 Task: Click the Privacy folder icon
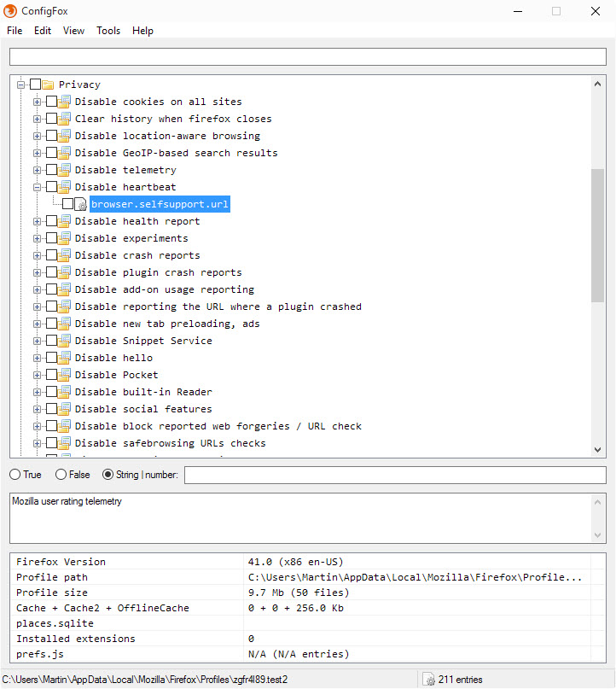tap(48, 85)
